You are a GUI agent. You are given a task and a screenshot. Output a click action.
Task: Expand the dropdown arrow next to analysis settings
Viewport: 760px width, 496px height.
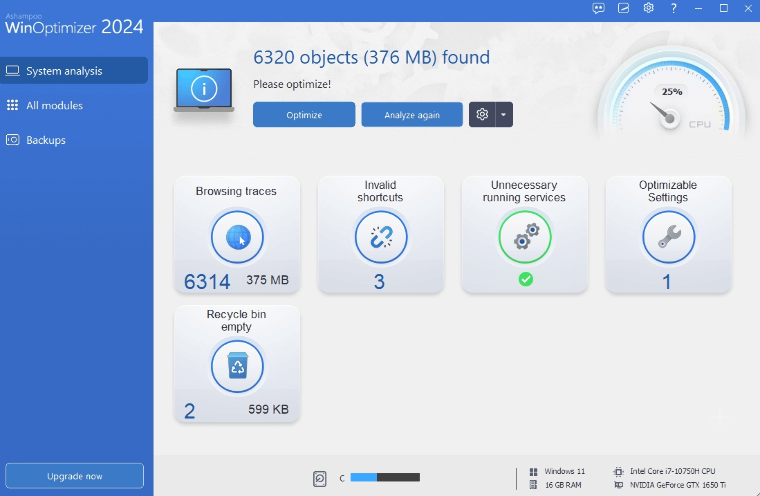pyautogui.click(x=504, y=115)
